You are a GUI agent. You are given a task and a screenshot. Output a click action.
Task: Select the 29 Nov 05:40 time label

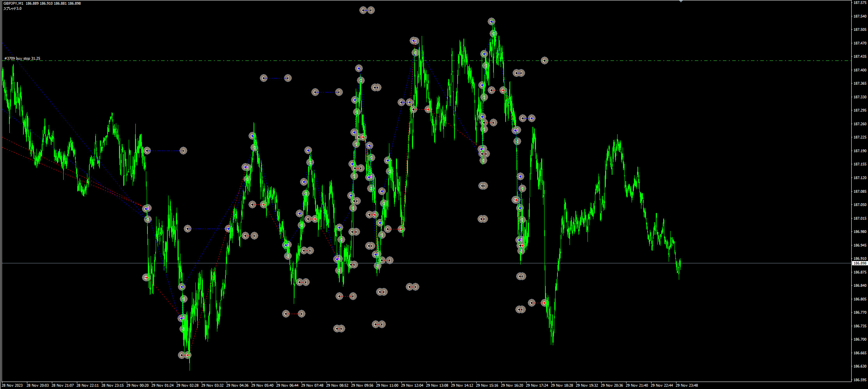click(x=263, y=385)
